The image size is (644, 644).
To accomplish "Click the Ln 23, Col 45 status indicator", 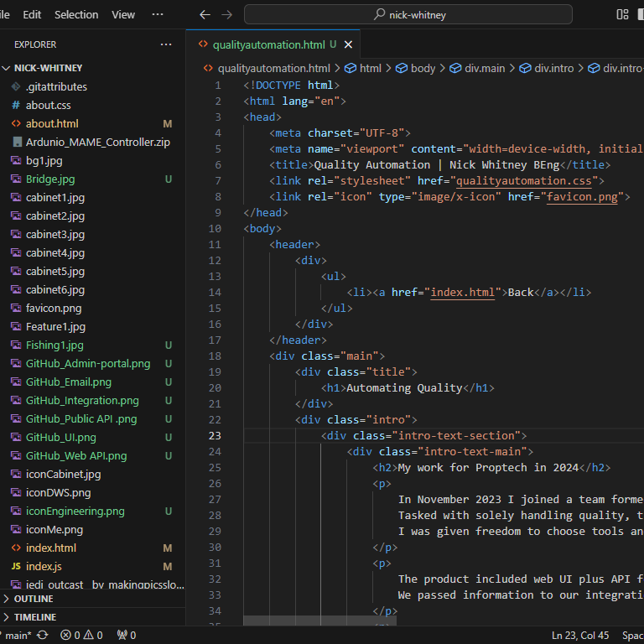I will click(x=580, y=635).
